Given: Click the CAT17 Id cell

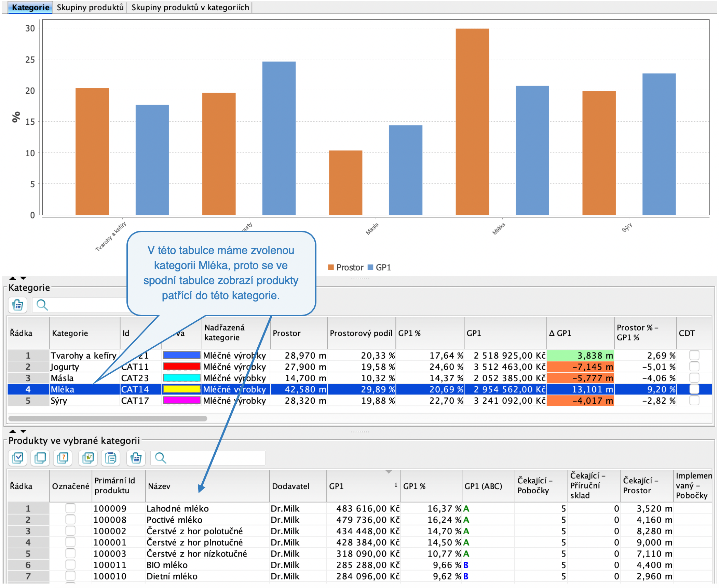Looking at the screenshot, I should click(140, 400).
